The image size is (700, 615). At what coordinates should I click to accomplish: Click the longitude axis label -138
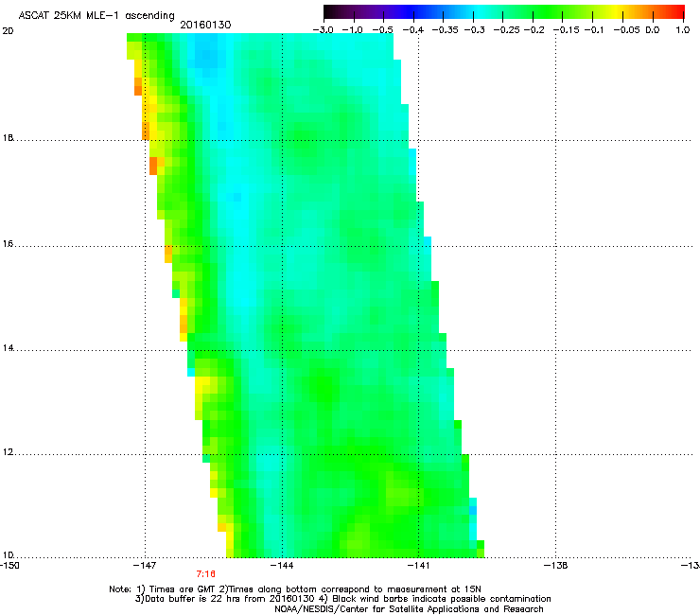point(555,565)
